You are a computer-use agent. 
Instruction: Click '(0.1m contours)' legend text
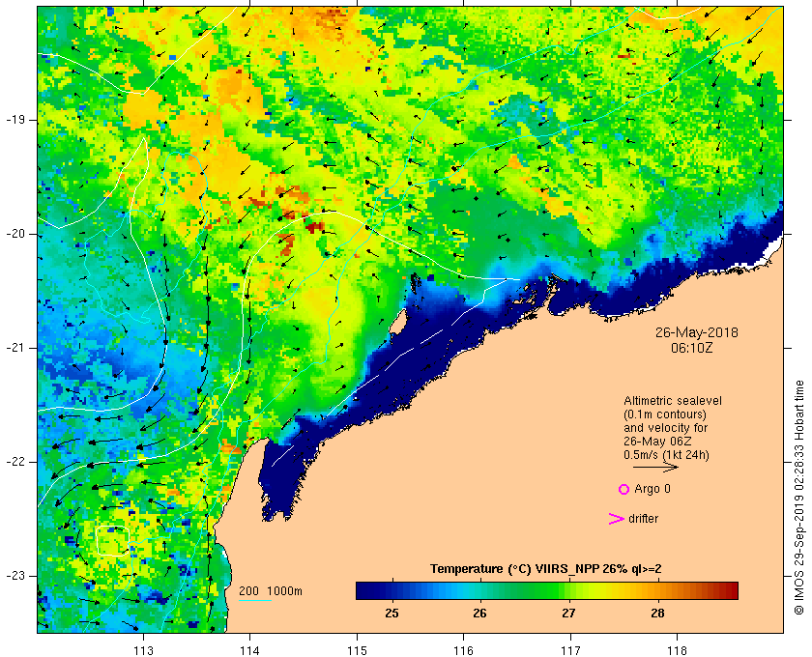[x=665, y=414]
